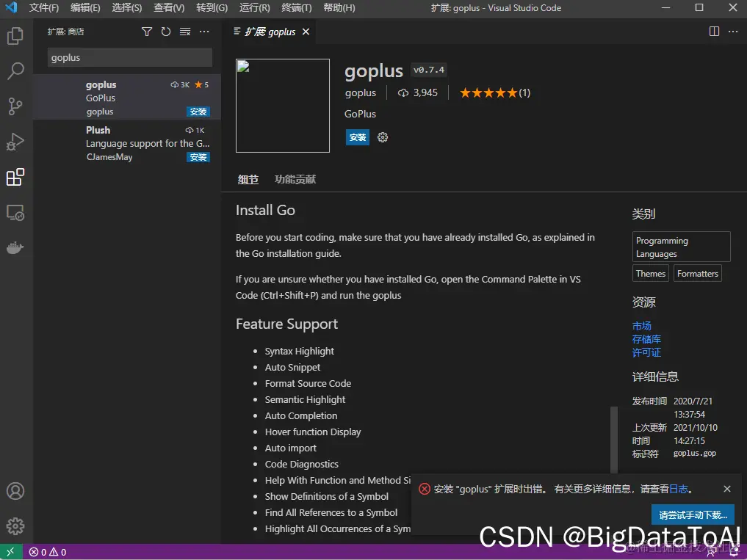Install goplus from the results list
The height and width of the screenshot is (560, 747).
point(198,112)
